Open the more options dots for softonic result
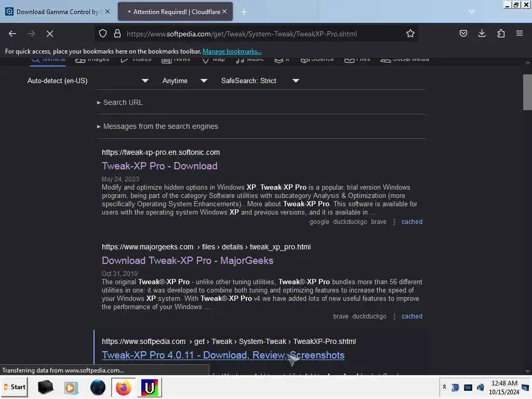 click(x=394, y=222)
